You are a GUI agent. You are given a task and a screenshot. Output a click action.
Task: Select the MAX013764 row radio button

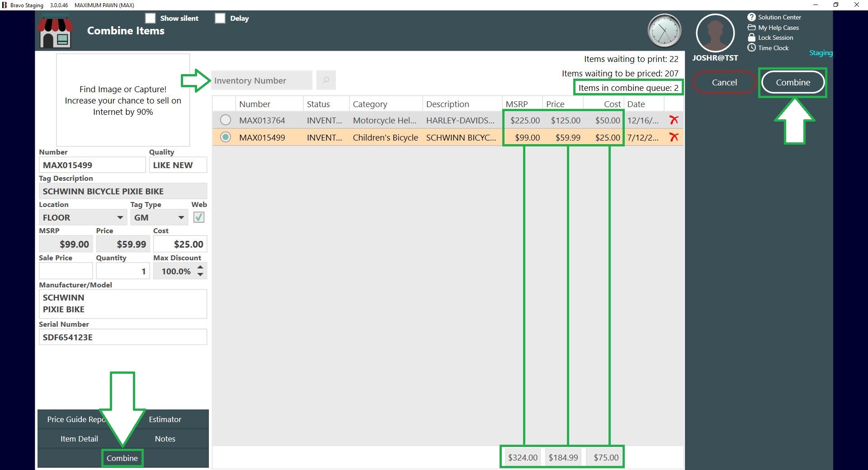point(225,120)
